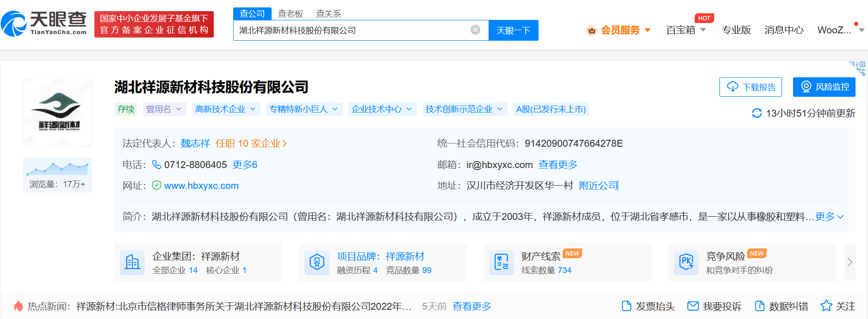Open the WooZ... user account dropdown

(841, 30)
